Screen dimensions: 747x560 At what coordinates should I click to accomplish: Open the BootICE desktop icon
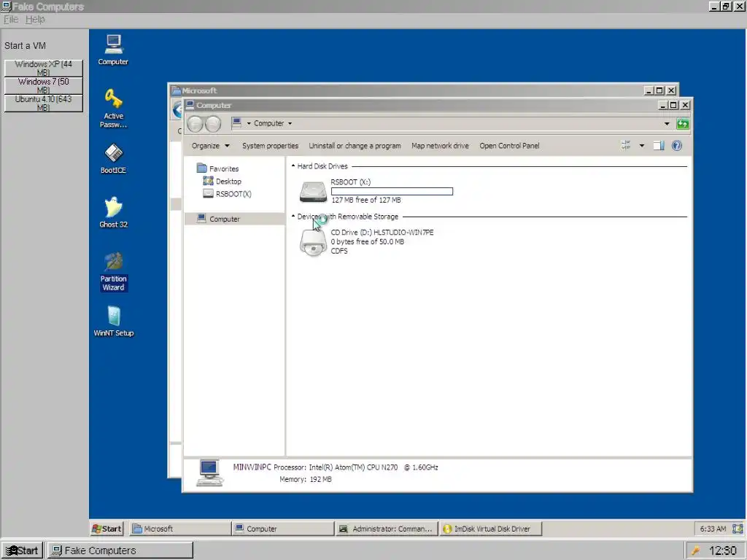coord(113,158)
